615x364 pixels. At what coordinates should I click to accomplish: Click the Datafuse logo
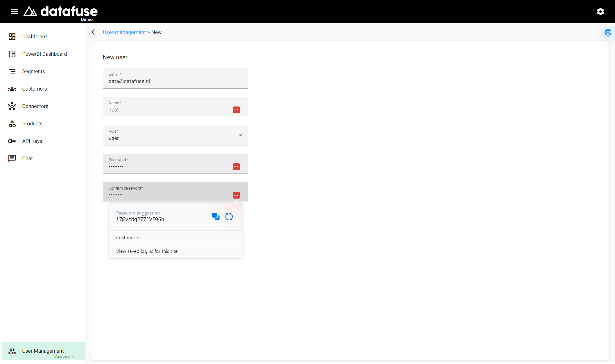pyautogui.click(x=60, y=12)
